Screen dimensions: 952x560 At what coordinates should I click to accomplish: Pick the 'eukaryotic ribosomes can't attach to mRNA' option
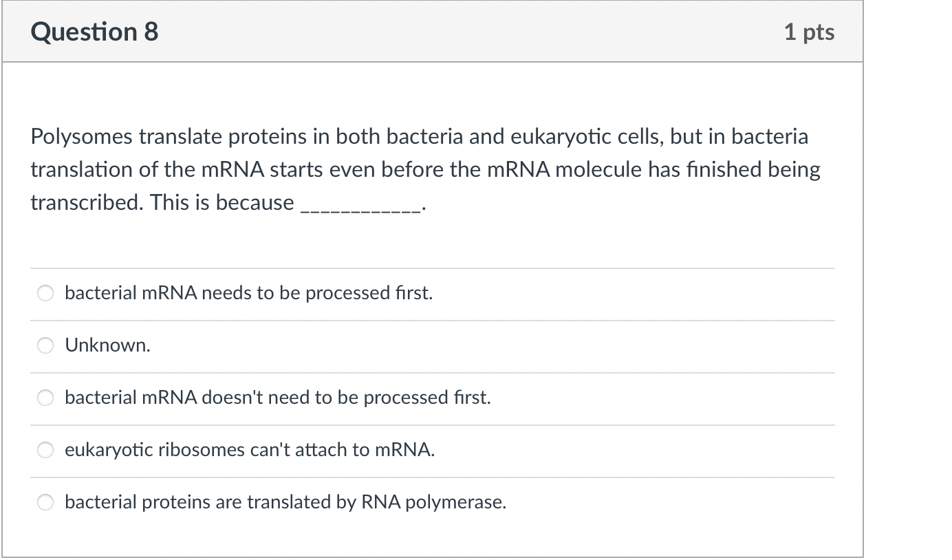[x=249, y=450]
